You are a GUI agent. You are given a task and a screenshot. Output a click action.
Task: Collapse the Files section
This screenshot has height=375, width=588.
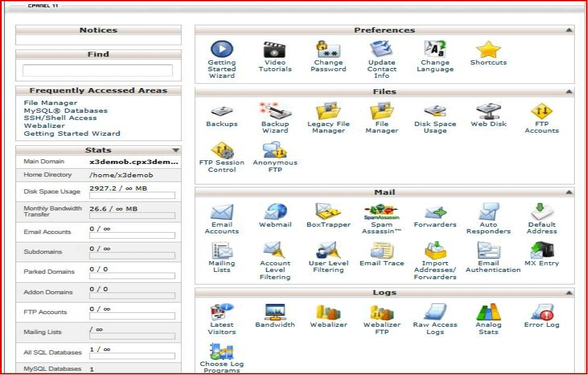[x=569, y=92]
